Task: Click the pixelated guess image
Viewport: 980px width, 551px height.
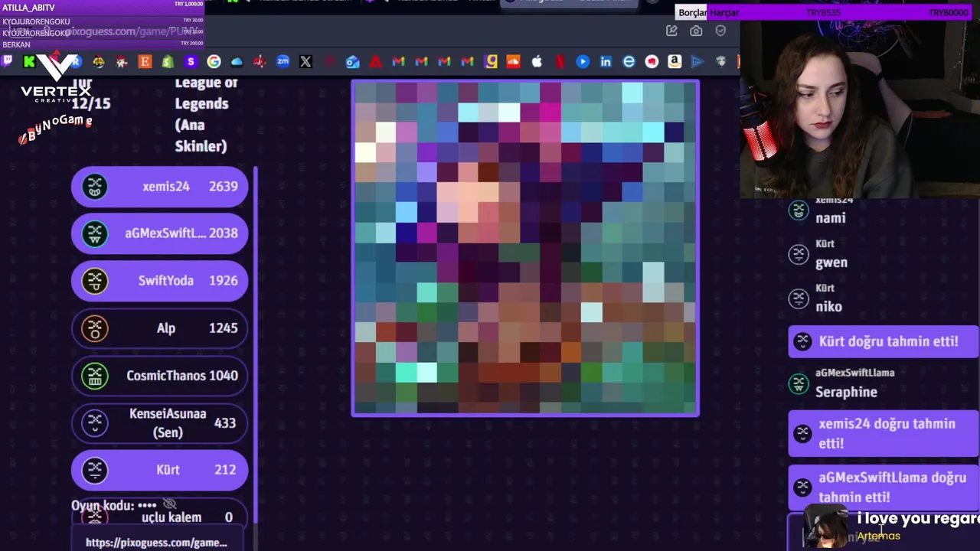Action: point(525,248)
